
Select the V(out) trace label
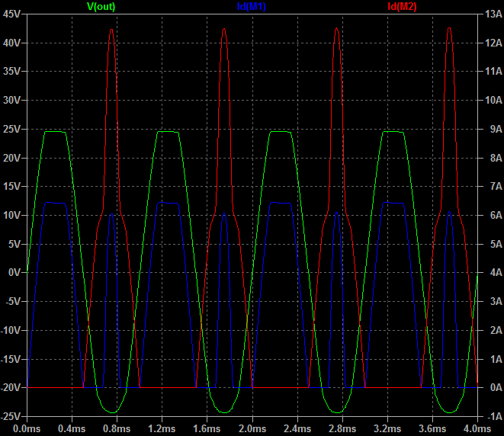click(x=101, y=6)
